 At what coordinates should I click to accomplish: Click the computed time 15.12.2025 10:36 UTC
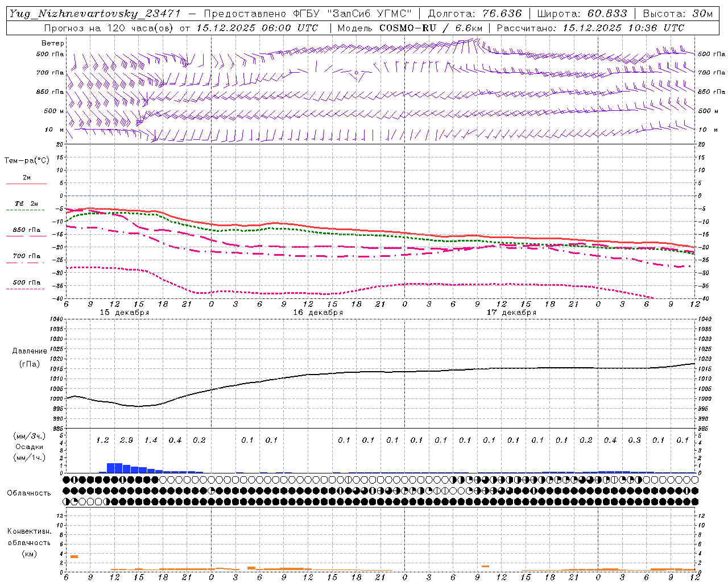[623, 27]
